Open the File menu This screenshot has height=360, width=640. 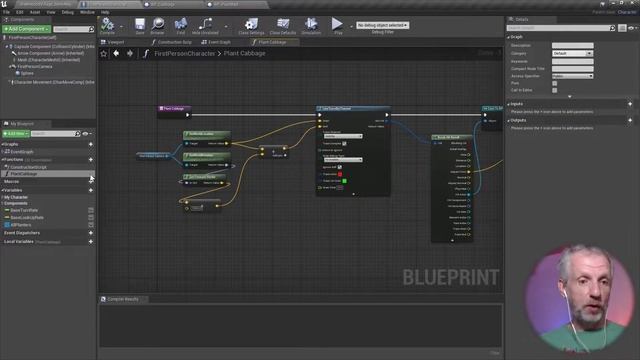[6, 12]
